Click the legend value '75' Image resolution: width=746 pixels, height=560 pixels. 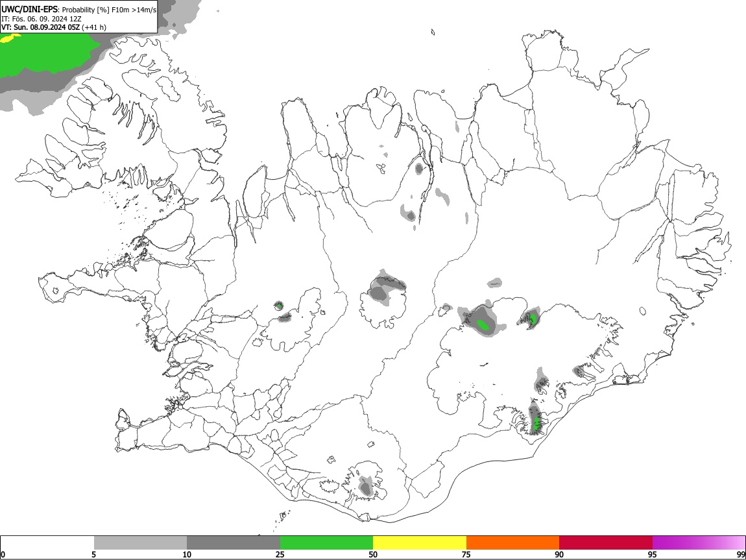point(466,555)
